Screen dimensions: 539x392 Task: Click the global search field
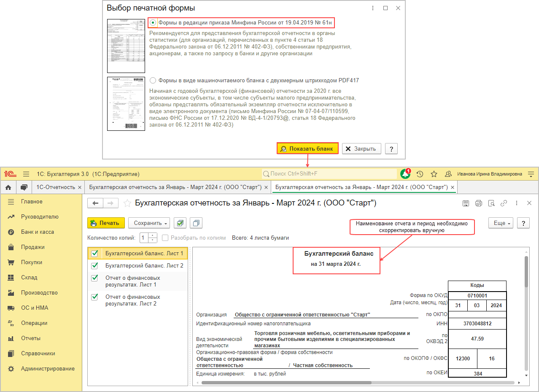330,174
